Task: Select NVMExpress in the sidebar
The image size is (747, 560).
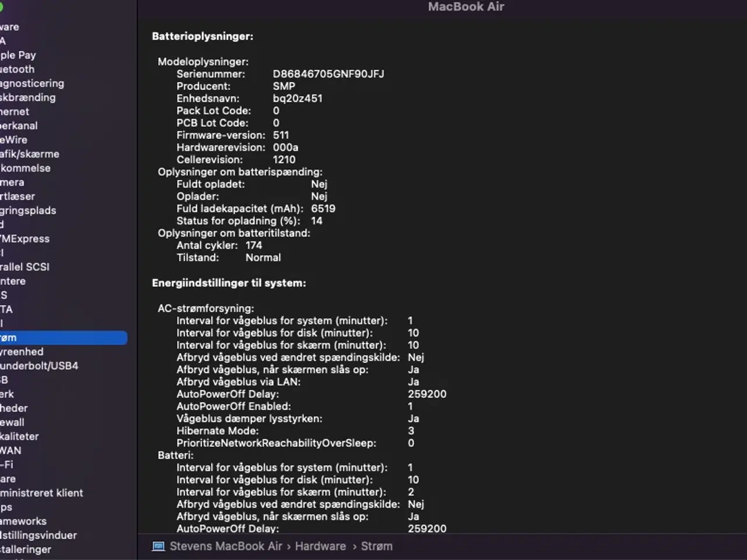Action: tap(25, 239)
